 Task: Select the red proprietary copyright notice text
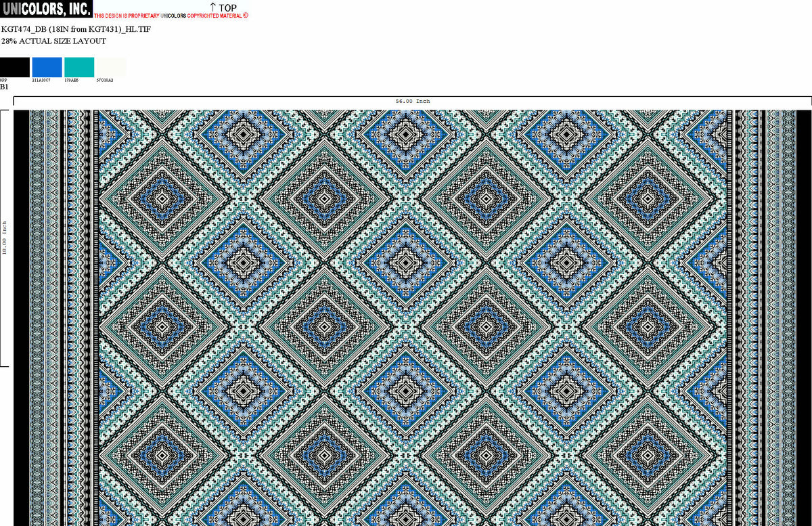pos(171,16)
